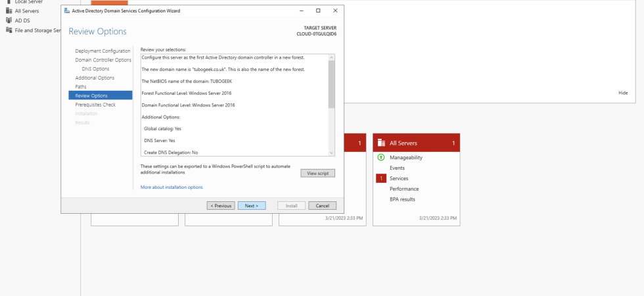644x296 pixels.
Task: Click the All Servers tile header icon
Action: tap(381, 143)
